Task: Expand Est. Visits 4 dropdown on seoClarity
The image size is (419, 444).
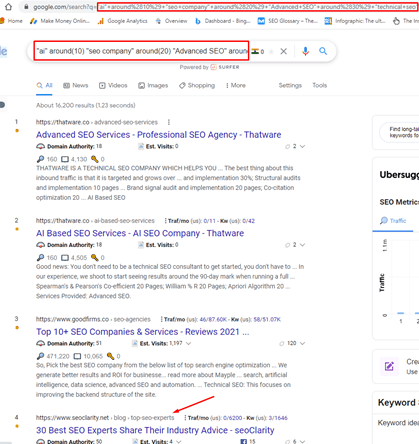Action: pos(179,442)
